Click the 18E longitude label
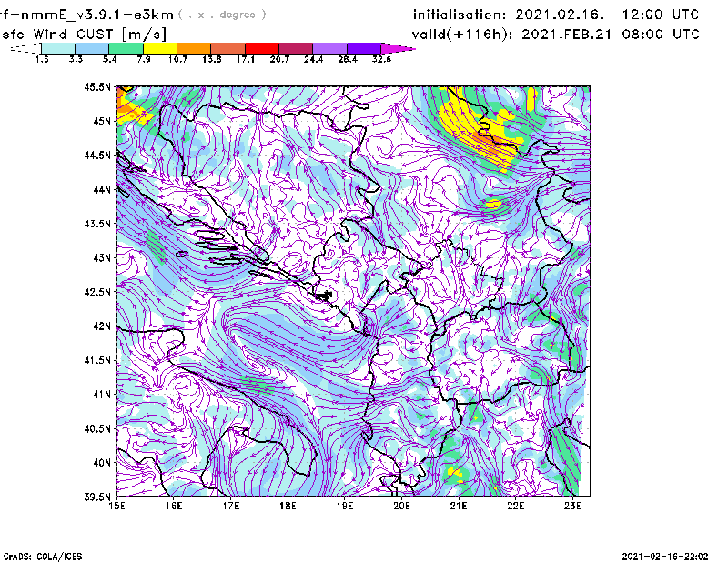The image size is (728, 562). (288, 506)
